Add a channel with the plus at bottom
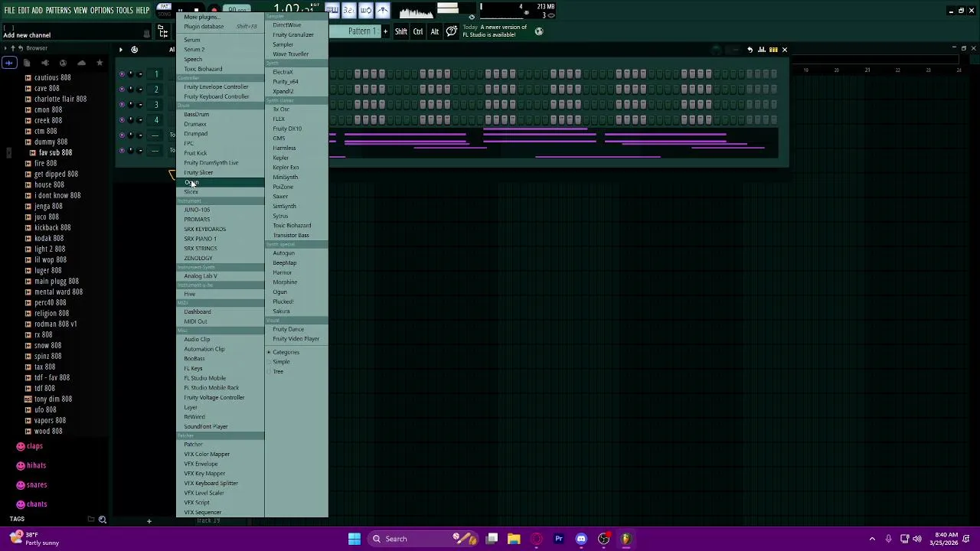Screen dimensions: 980x551 (149, 521)
